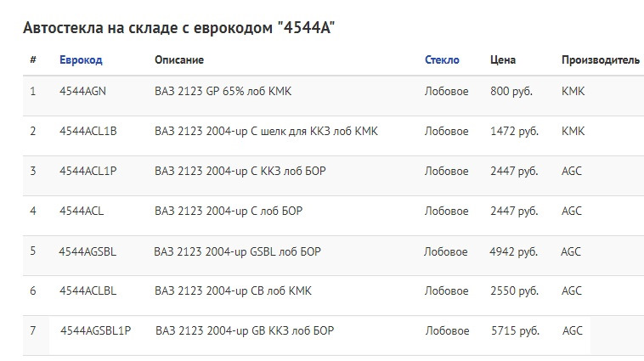The image size is (644, 361).
Task: Select eurocode 4544AGSBL1P in row 7
Action: [x=95, y=330]
